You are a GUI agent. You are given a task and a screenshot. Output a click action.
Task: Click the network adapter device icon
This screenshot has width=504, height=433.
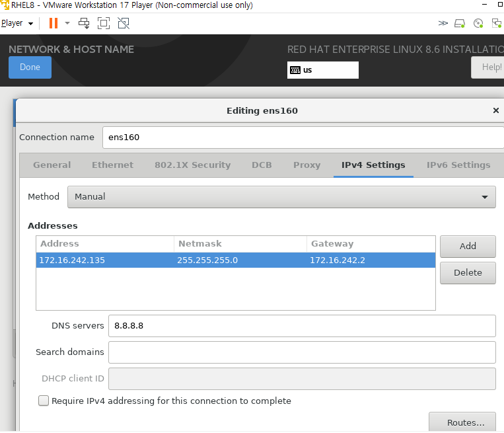497,23
